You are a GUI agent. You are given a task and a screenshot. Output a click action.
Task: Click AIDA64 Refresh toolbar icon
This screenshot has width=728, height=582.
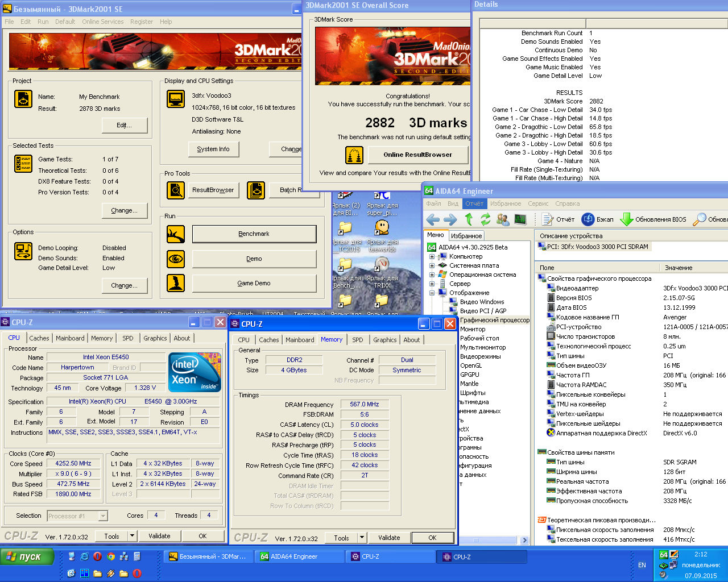tap(485, 219)
